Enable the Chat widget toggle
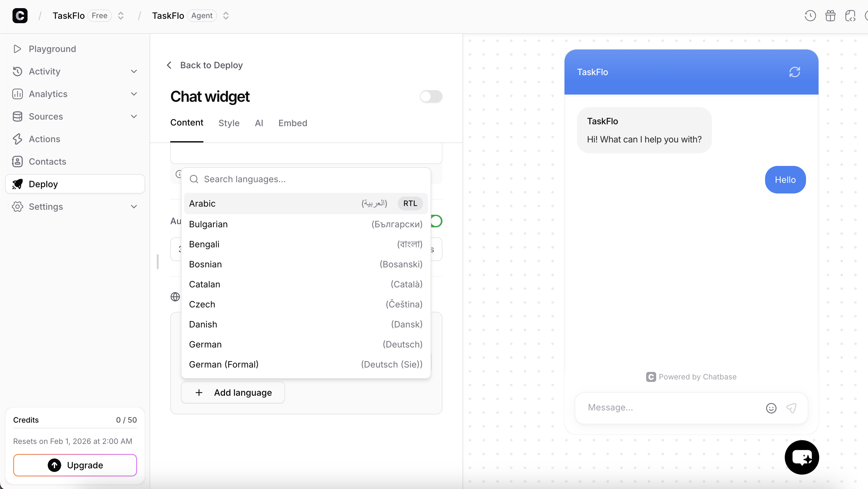This screenshot has height=489, width=868. pos(431,97)
